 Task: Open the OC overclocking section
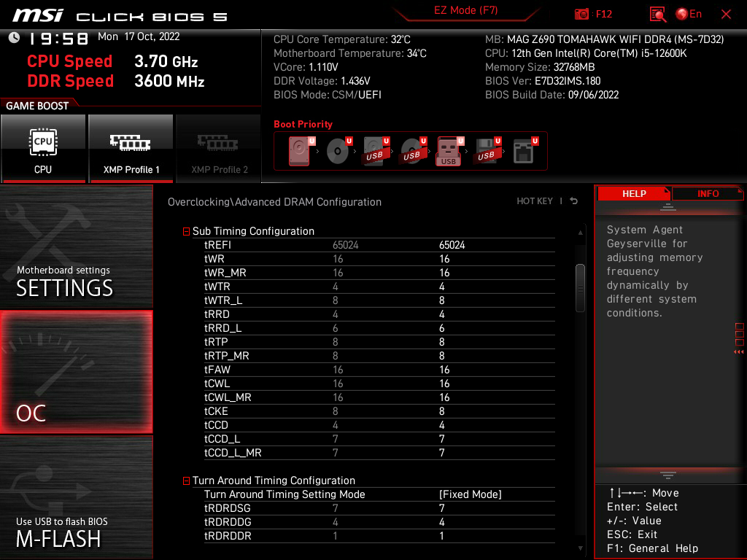pos(76,372)
